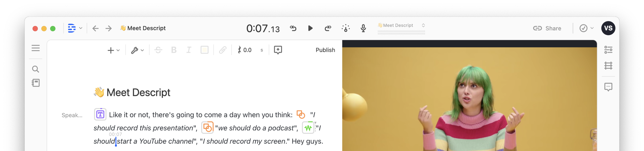Image resolution: width=644 pixels, height=151 pixels.
Task: Click the 00:07 timestamp above the cursor
Action: [x=115, y=135]
